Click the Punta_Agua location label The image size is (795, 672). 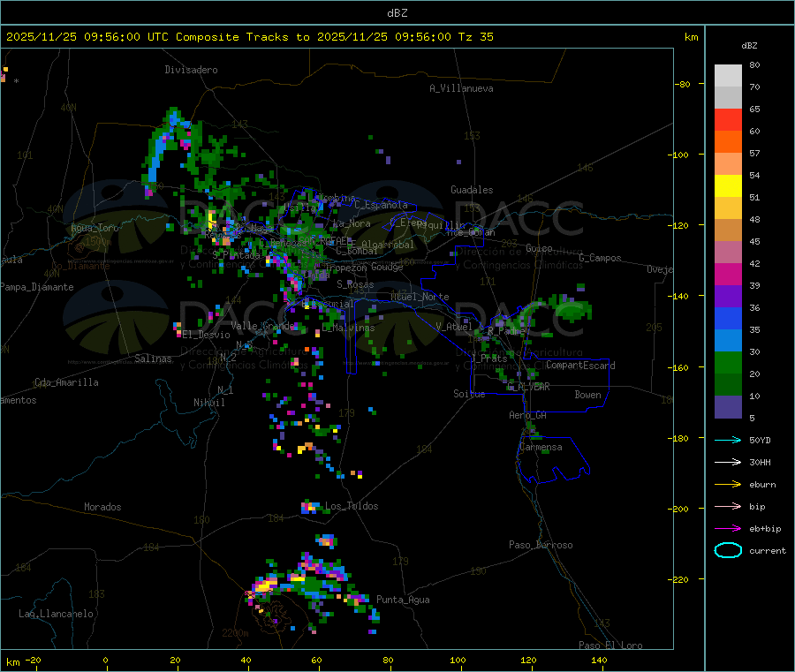tap(403, 600)
